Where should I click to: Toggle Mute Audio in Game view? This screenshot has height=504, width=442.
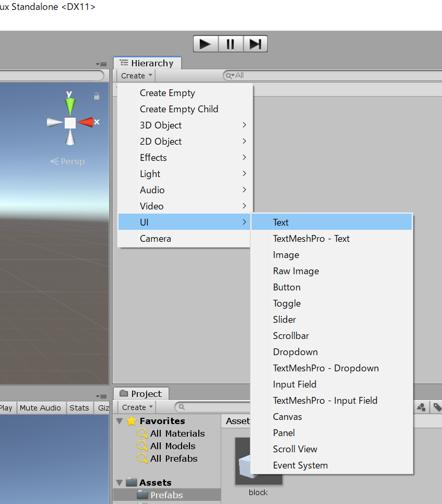click(40, 408)
